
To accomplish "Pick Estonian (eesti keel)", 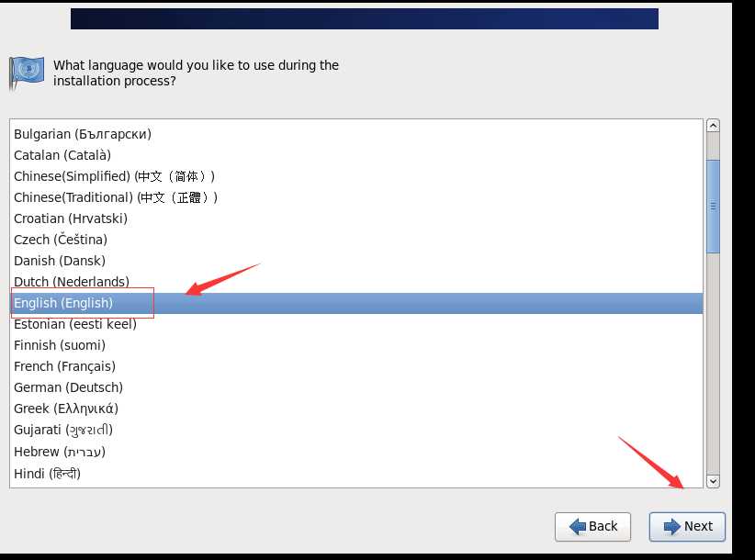I will click(x=355, y=324).
